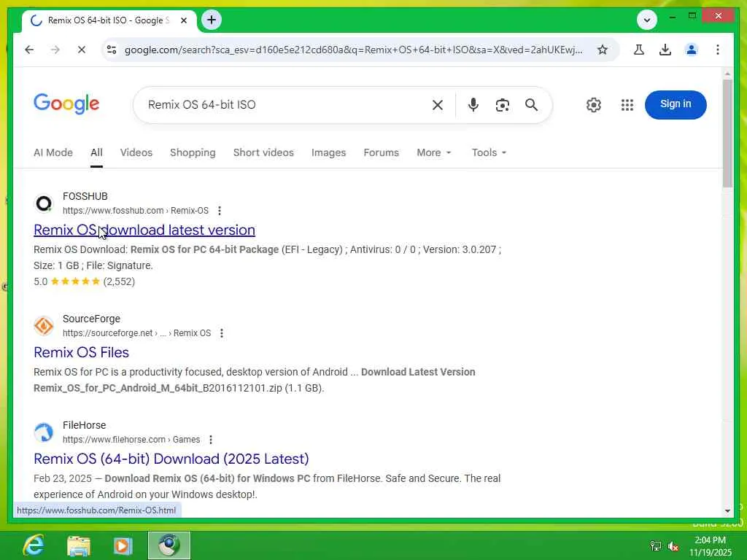Click the scrollbar down arrow

(x=727, y=511)
